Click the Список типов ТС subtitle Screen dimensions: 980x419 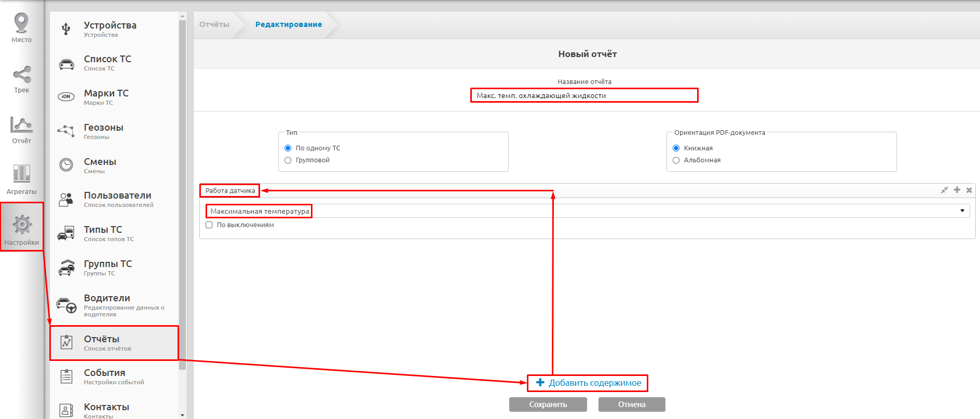pos(109,239)
